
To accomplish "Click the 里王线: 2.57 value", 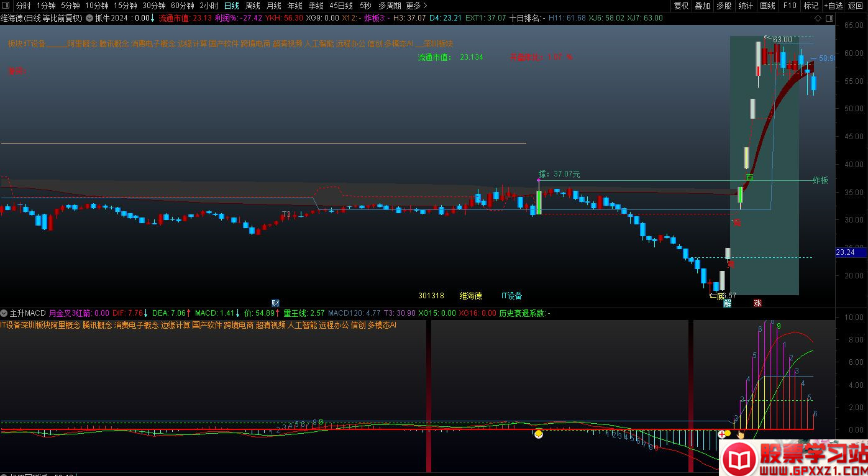I will (304, 313).
